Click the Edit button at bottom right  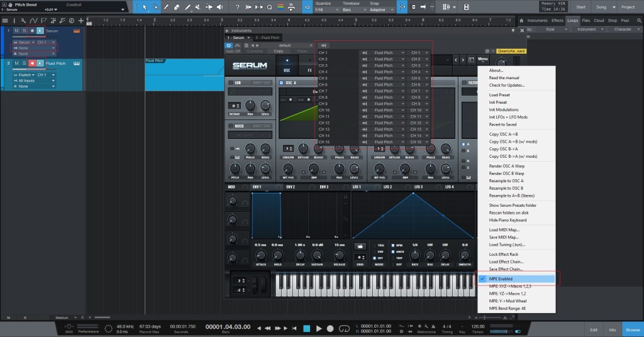click(594, 329)
